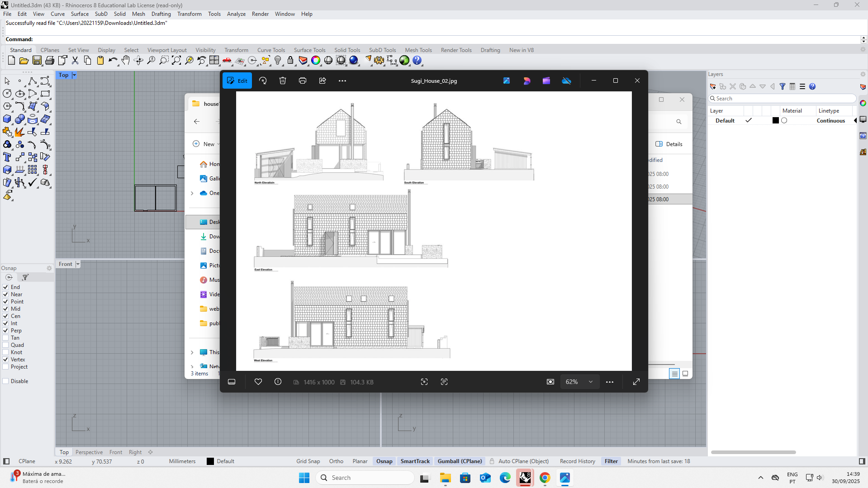Click the Edit button in the photo viewer
This screenshot has width=868, height=488.
coord(237,81)
